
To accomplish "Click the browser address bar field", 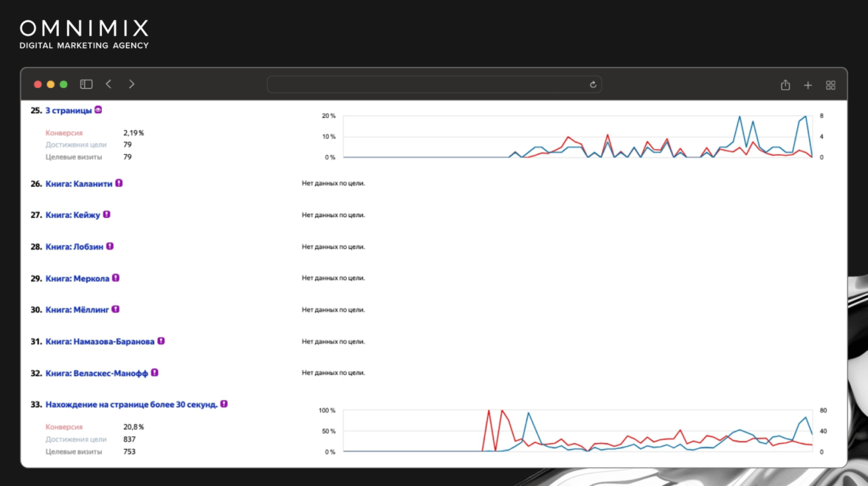I will coord(434,85).
